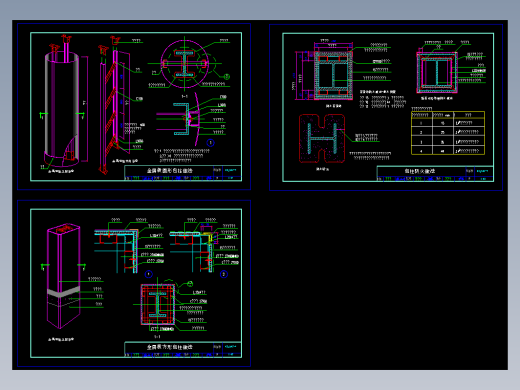Click the title block of the top-left sheet
The height and width of the screenshot is (390, 520).
click(x=183, y=173)
